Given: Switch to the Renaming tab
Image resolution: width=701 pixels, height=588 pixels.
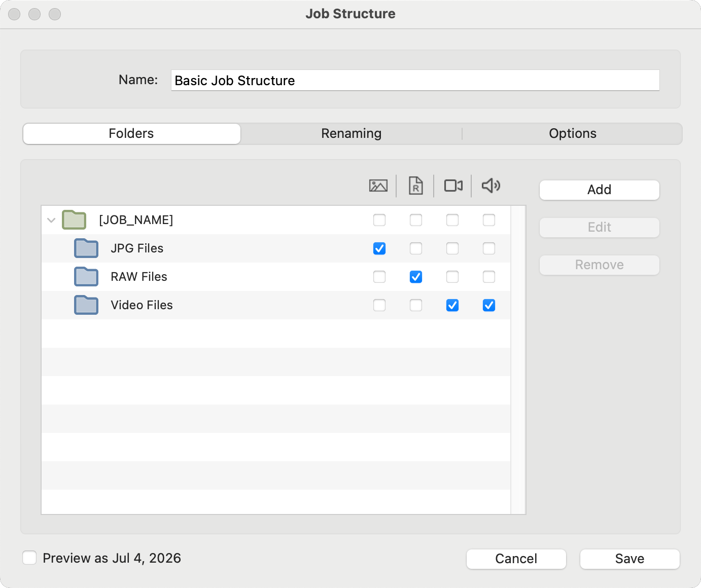Looking at the screenshot, I should (351, 134).
